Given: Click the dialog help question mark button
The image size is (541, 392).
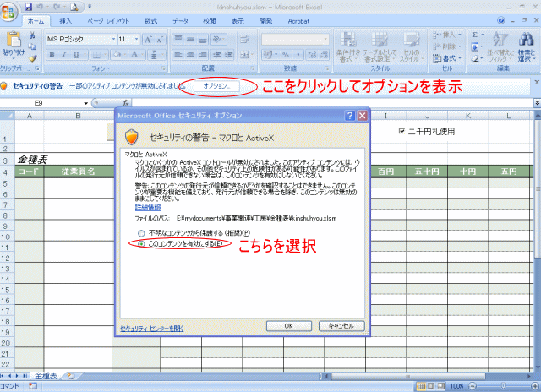Looking at the screenshot, I should pyautogui.click(x=350, y=116).
